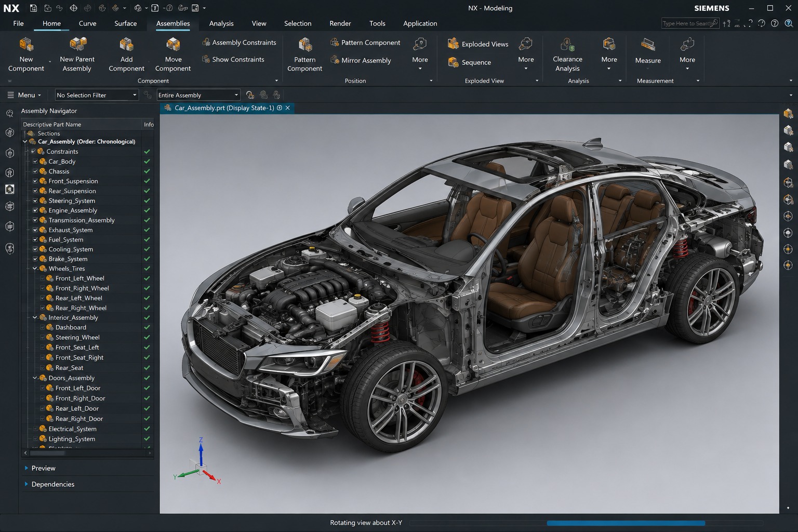798x532 pixels.
Task: Toggle the Steering_System checkbox
Action: tap(35, 201)
